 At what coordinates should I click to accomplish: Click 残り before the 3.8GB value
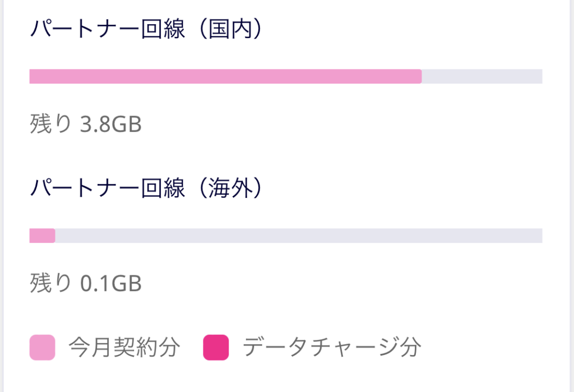(x=50, y=124)
